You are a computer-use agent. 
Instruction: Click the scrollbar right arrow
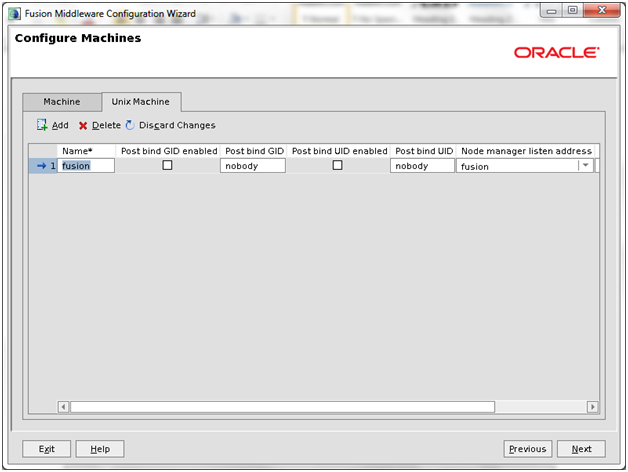point(593,407)
